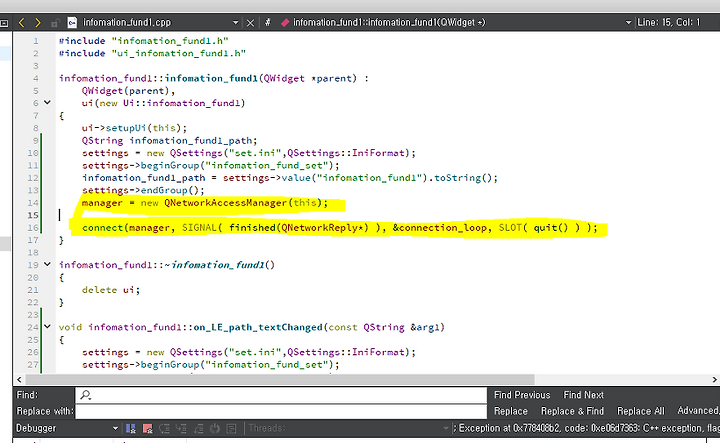Click the Replace button
Screen dimensions: 720x443
(x=511, y=411)
